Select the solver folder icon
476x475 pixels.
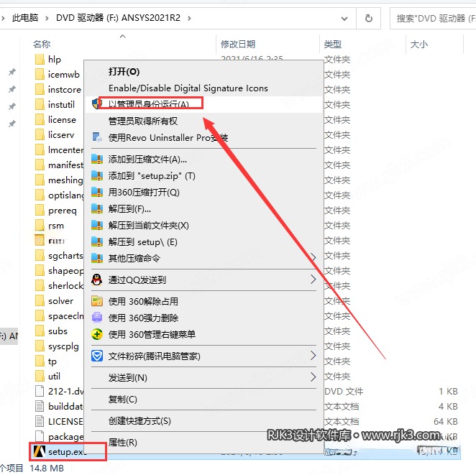coord(40,301)
